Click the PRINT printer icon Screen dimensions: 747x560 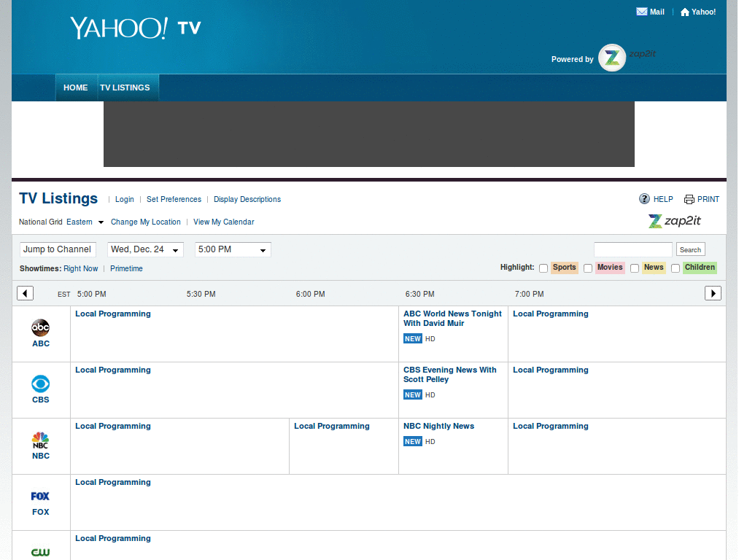pos(689,199)
